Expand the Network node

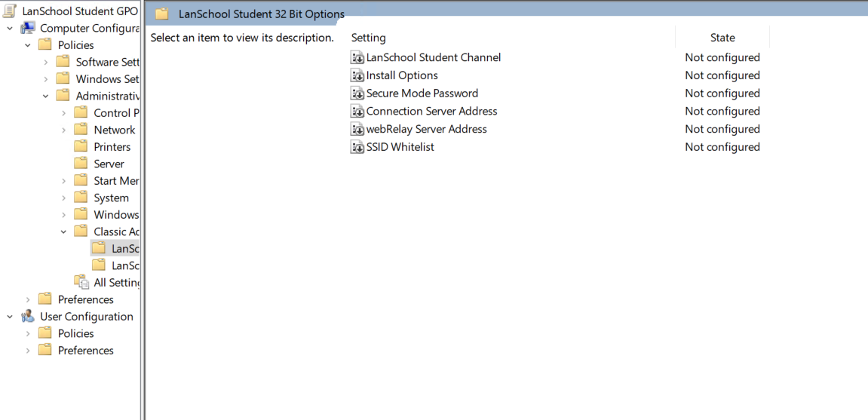point(63,130)
